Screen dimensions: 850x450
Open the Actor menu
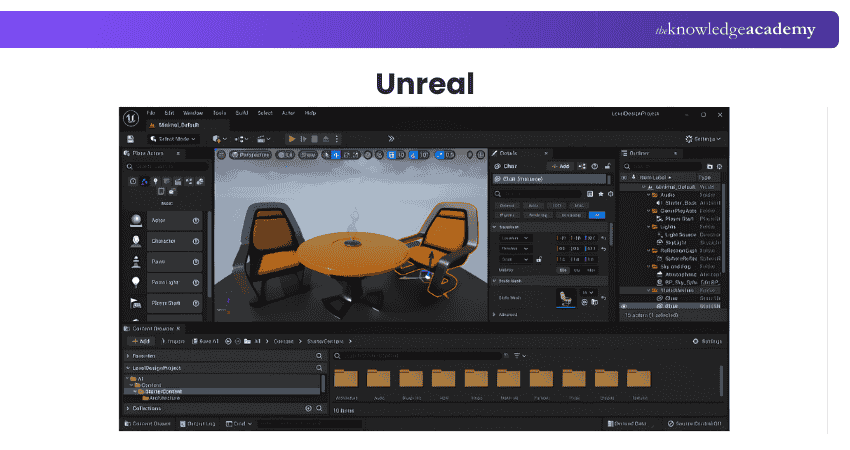click(288, 113)
